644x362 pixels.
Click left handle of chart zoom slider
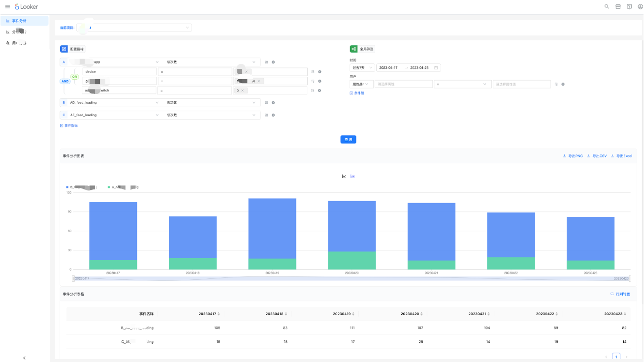point(73,278)
